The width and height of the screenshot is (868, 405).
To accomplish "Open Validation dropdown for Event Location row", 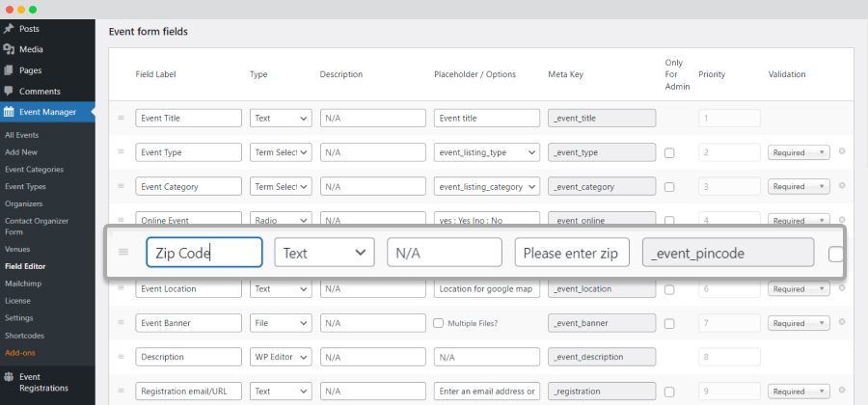I will tap(799, 289).
